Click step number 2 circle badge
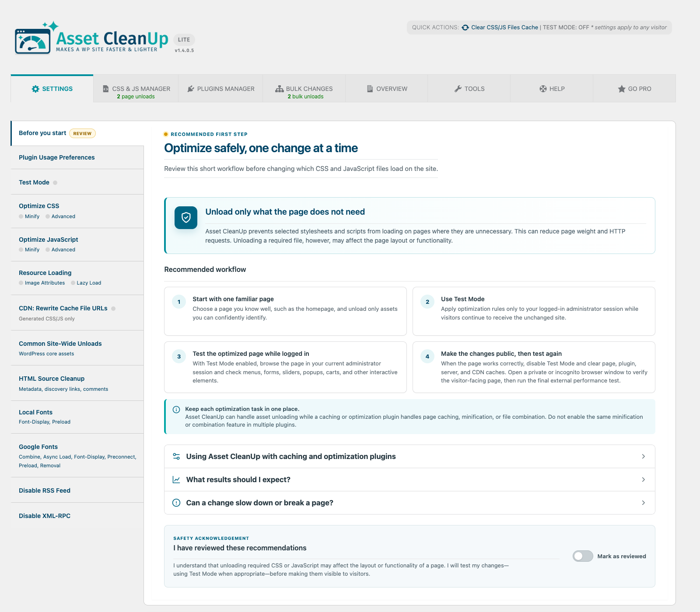The image size is (700, 612). 427,302
